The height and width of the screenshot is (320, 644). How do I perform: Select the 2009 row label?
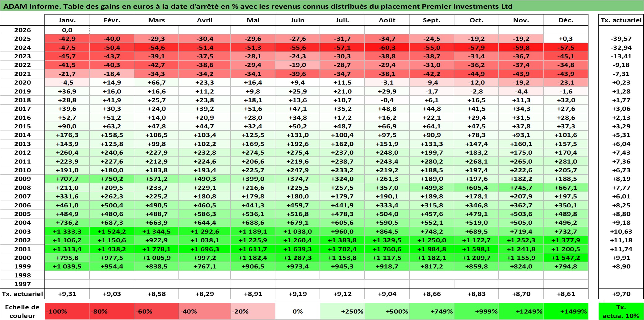(x=23, y=179)
